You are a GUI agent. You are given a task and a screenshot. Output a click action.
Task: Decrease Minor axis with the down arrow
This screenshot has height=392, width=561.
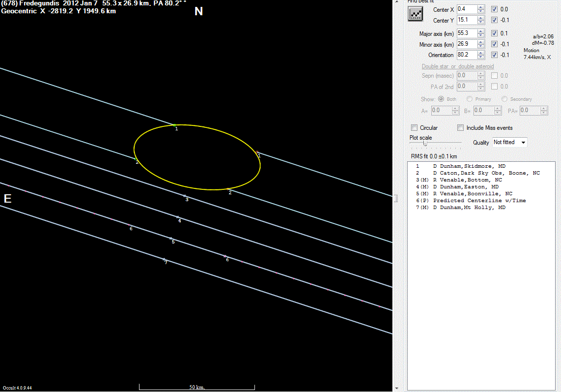[480, 46]
